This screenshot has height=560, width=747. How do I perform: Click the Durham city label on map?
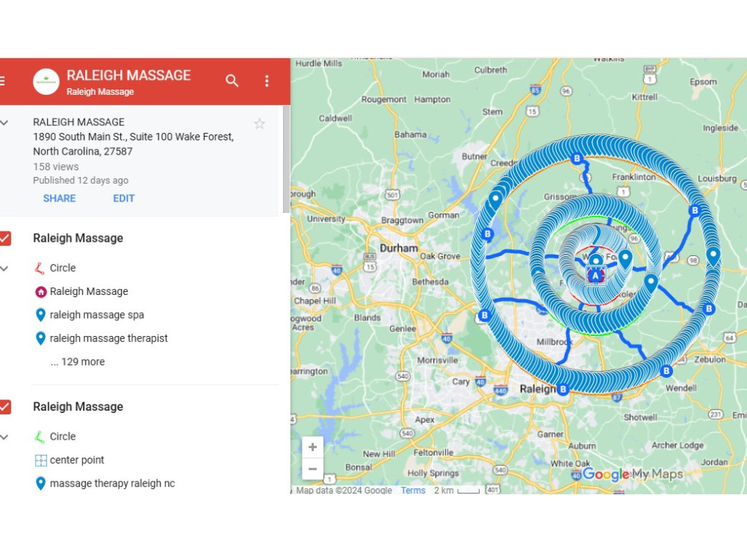pos(399,248)
